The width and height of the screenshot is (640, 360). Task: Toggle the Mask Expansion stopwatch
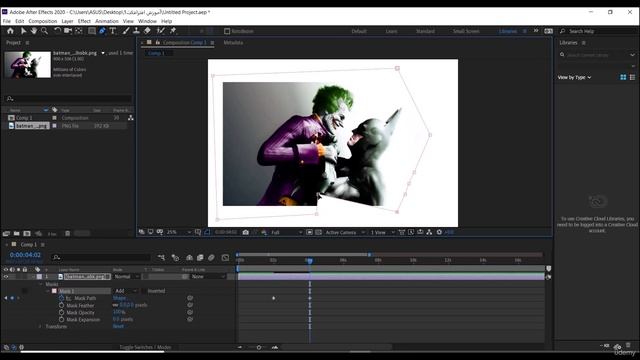click(x=62, y=320)
